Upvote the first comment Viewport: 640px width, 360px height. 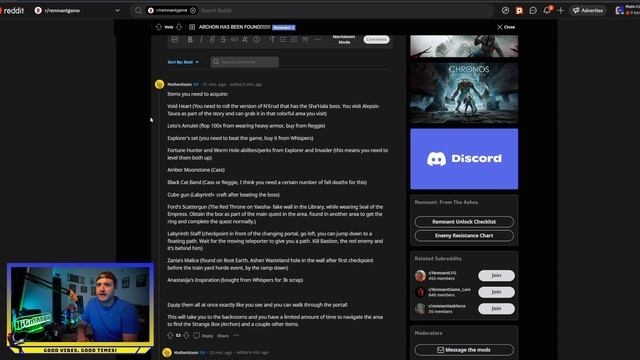tap(170, 336)
